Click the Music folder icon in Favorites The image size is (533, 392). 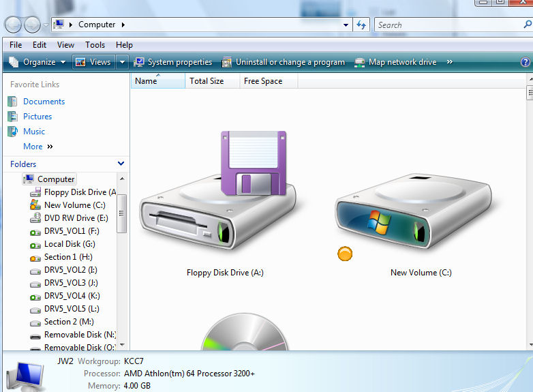[x=12, y=131]
